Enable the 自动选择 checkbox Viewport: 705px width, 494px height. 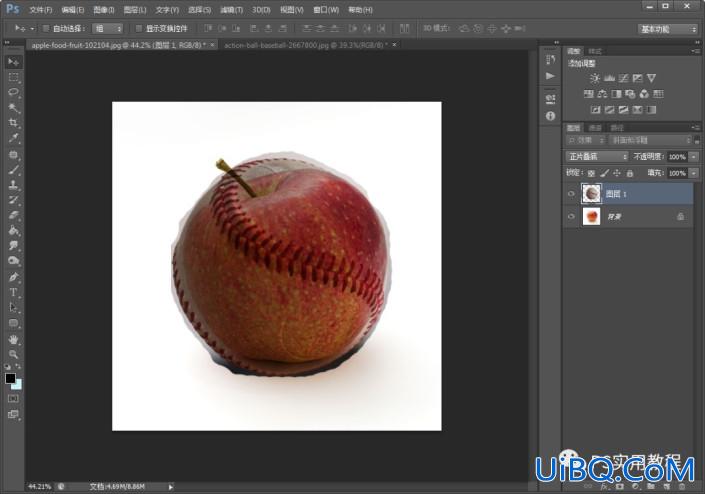(x=45, y=29)
